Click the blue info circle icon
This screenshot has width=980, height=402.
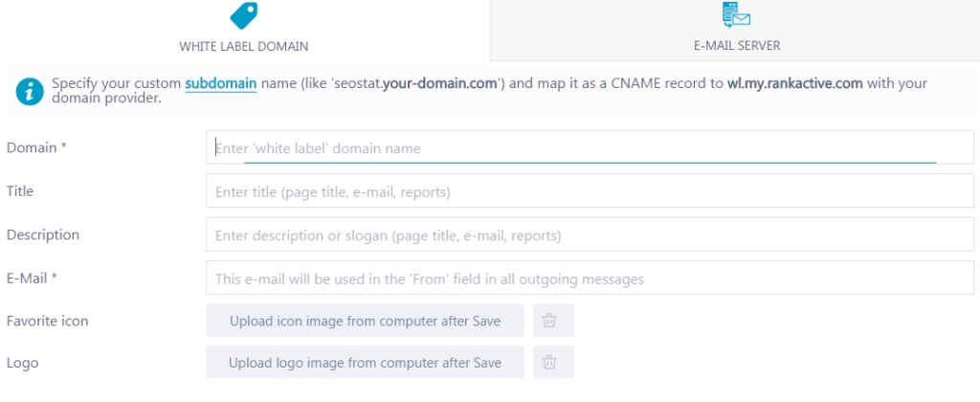pos(30,91)
